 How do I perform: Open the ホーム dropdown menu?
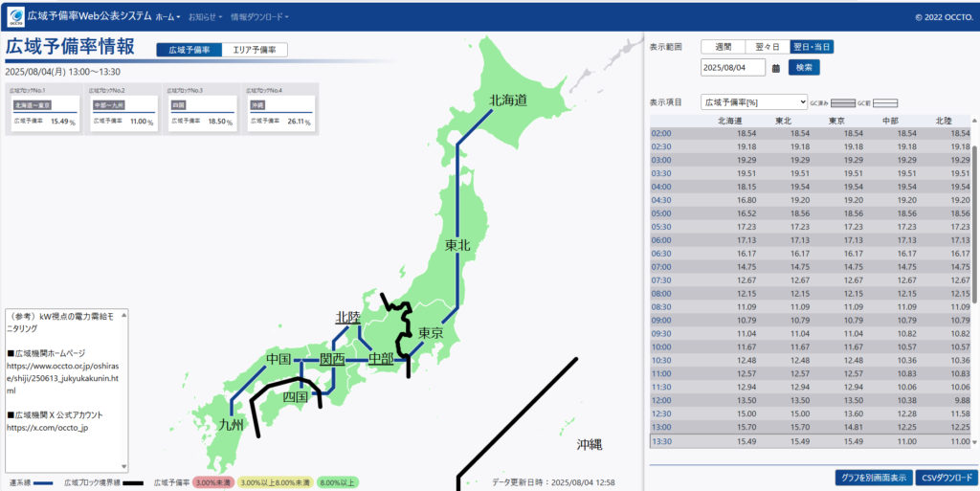click(x=168, y=17)
